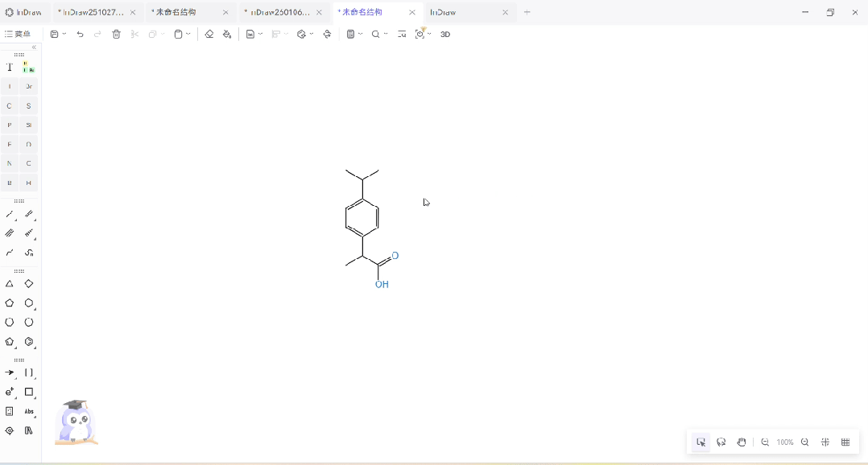
Task: Expand the save dropdown arrow
Action: coord(64,35)
